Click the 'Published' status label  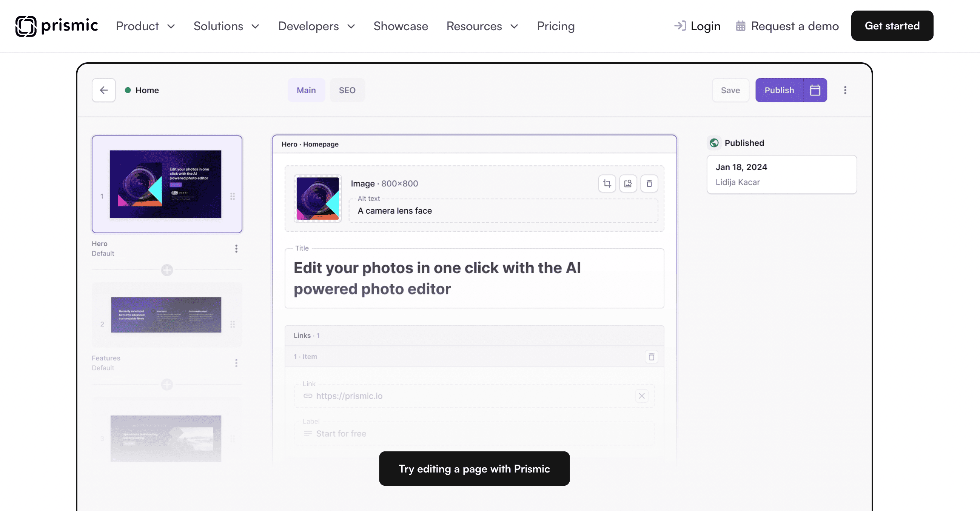tap(744, 143)
